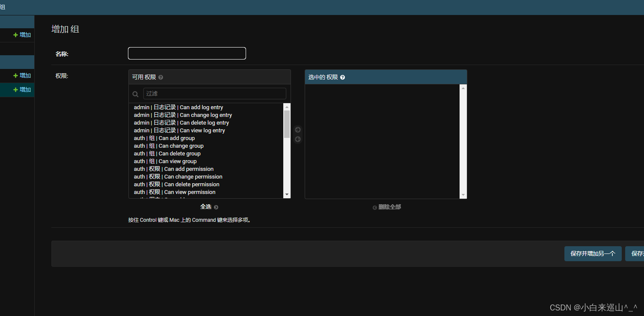Click the highlighted 增加 link in sidebar
644x316 pixels.
22,89
